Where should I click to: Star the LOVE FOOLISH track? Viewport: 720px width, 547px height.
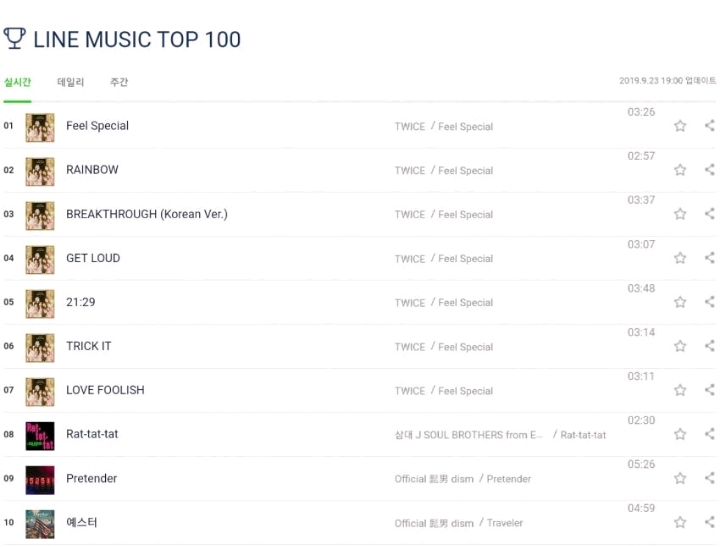680,390
